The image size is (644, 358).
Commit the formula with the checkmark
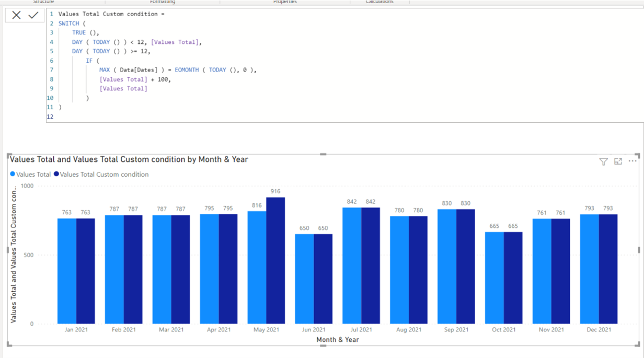pos(33,15)
